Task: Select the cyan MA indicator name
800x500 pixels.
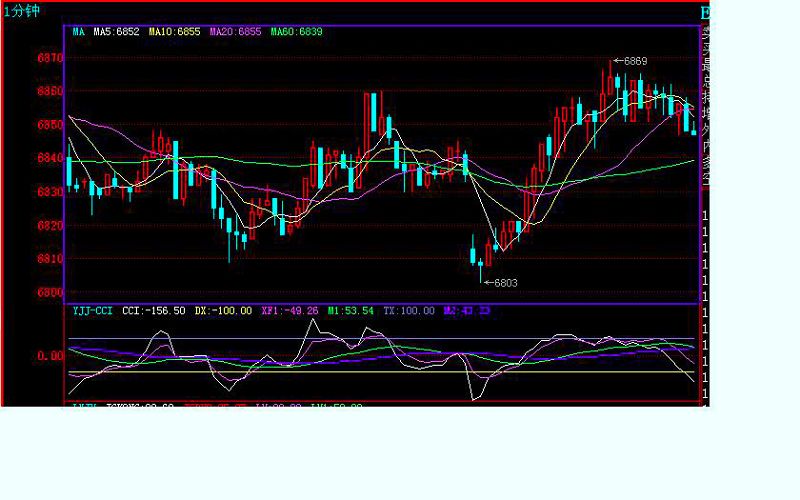Action: [x=79, y=32]
